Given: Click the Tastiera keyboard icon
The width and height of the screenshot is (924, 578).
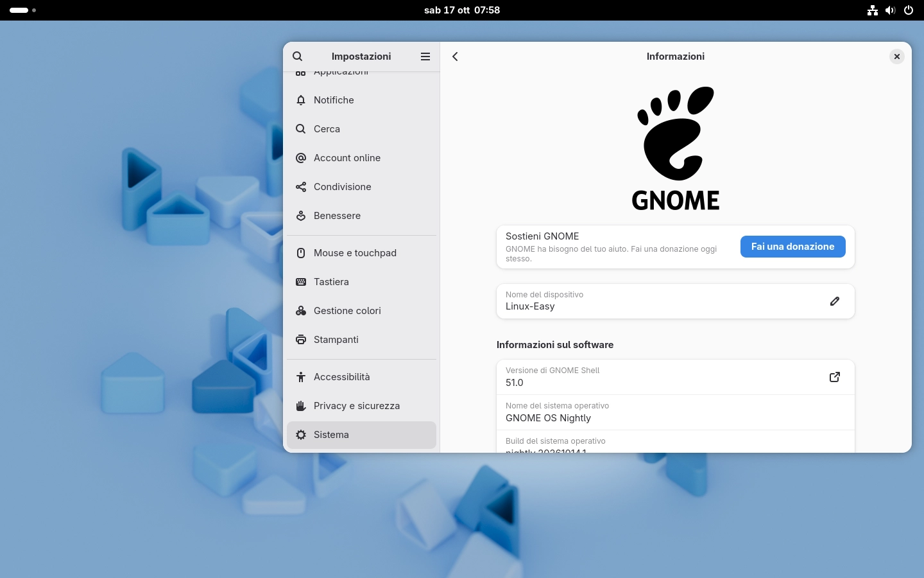Looking at the screenshot, I should coord(301,282).
